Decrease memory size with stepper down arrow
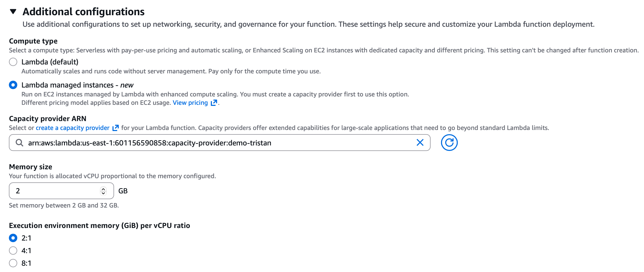 click(x=103, y=193)
